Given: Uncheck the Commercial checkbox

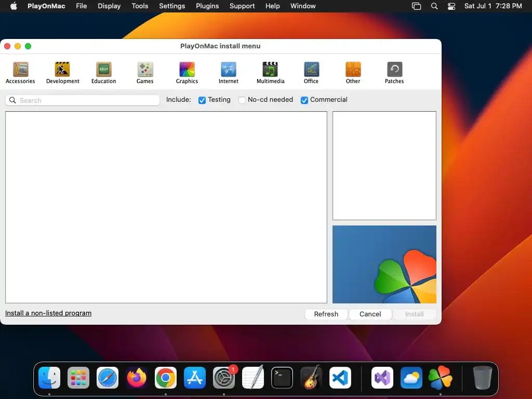Looking at the screenshot, I should tap(304, 100).
